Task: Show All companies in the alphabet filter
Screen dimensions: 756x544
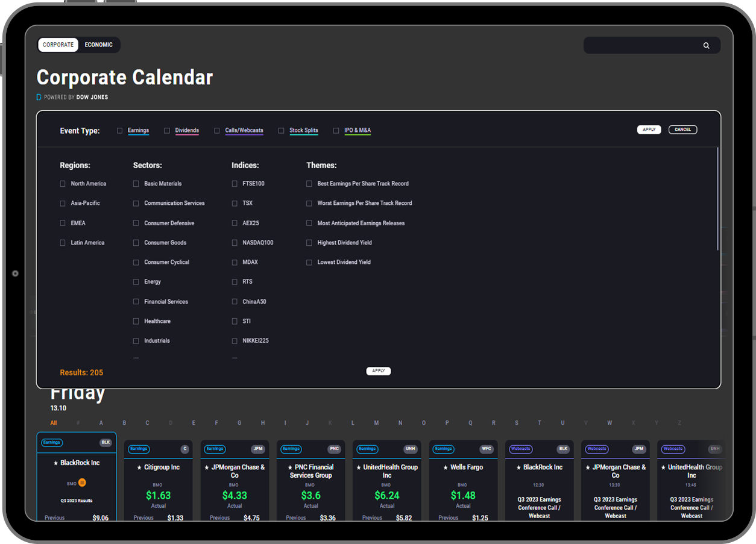Action: click(x=54, y=423)
